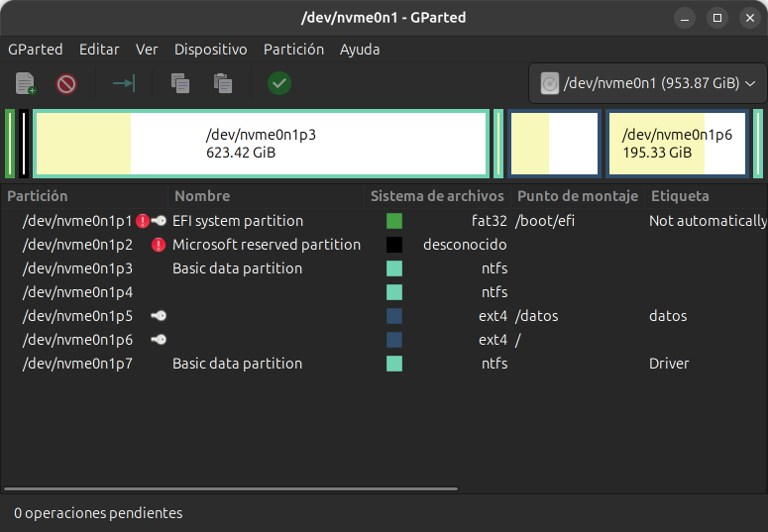This screenshot has width=768, height=532.
Task: Select /dev/nvme0n1p6 in partition list
Action: coord(384,340)
